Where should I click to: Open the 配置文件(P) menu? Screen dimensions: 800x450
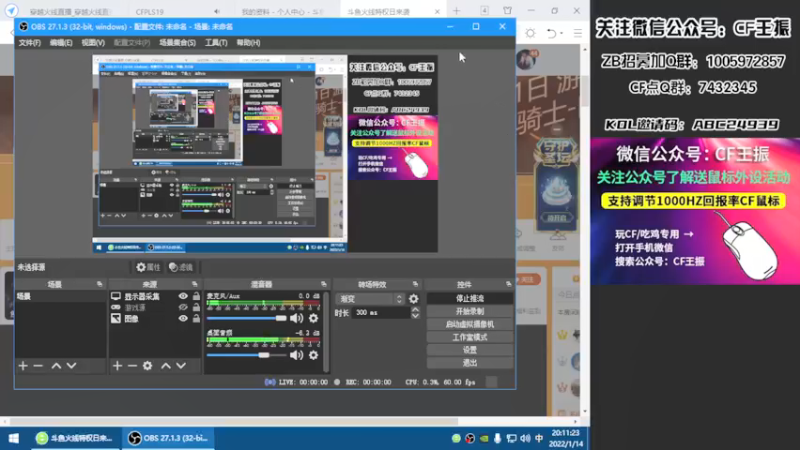[x=132, y=43]
